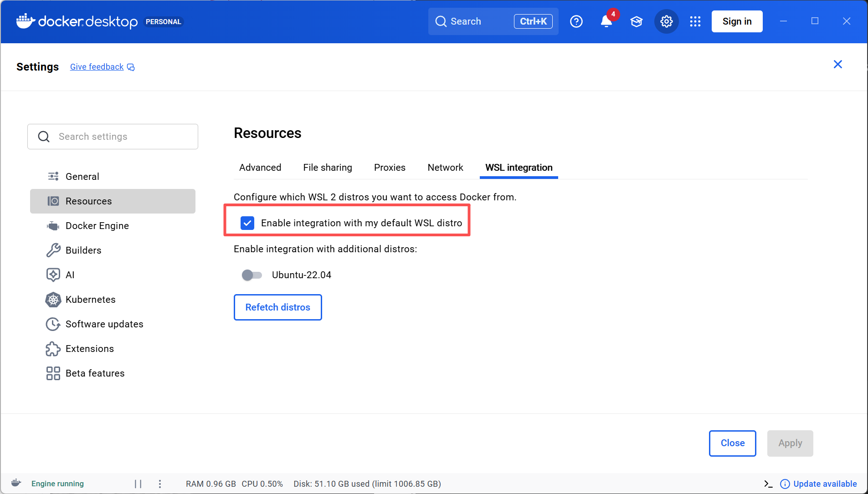Click the Docker Engine icon

pos(53,226)
